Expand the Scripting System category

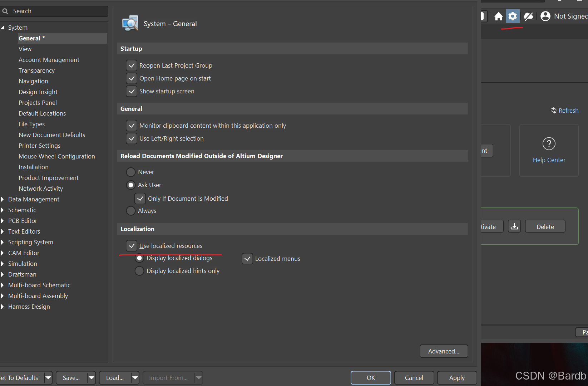[3, 242]
